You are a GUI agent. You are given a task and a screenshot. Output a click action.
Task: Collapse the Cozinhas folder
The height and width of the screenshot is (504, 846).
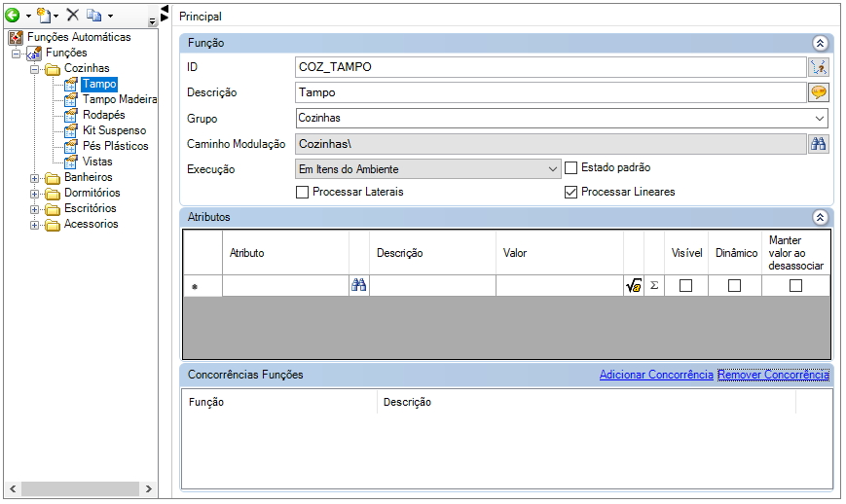coord(34,69)
